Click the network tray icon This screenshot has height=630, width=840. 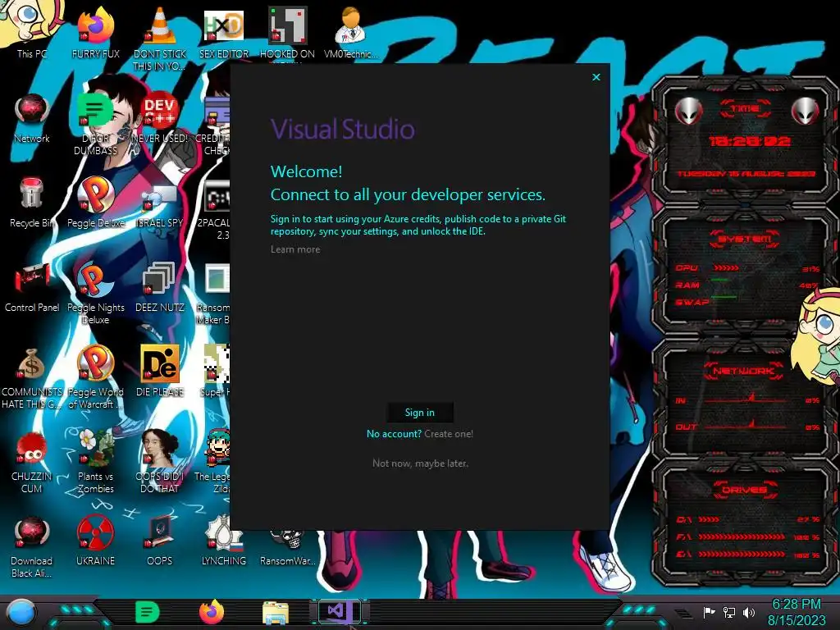pos(729,612)
